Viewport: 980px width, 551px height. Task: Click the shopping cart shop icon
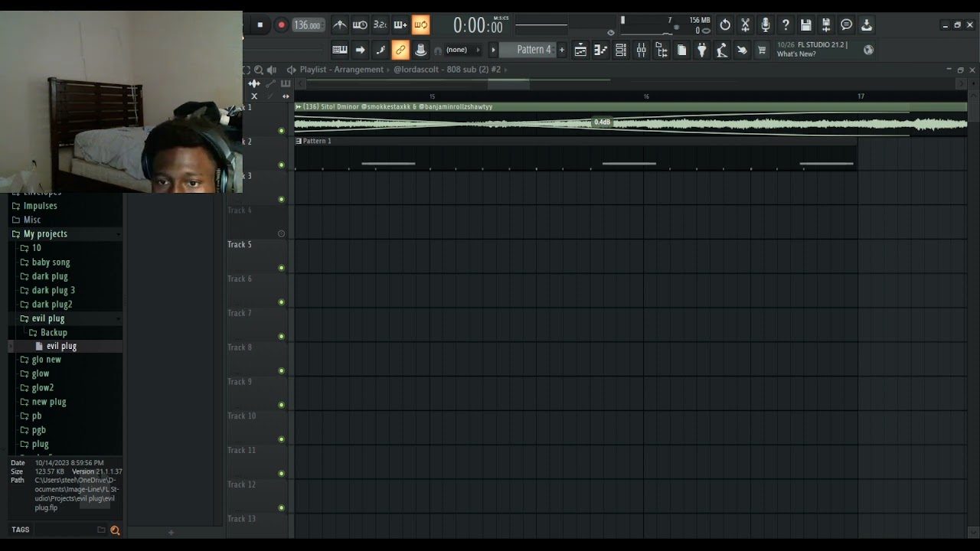[x=762, y=51]
